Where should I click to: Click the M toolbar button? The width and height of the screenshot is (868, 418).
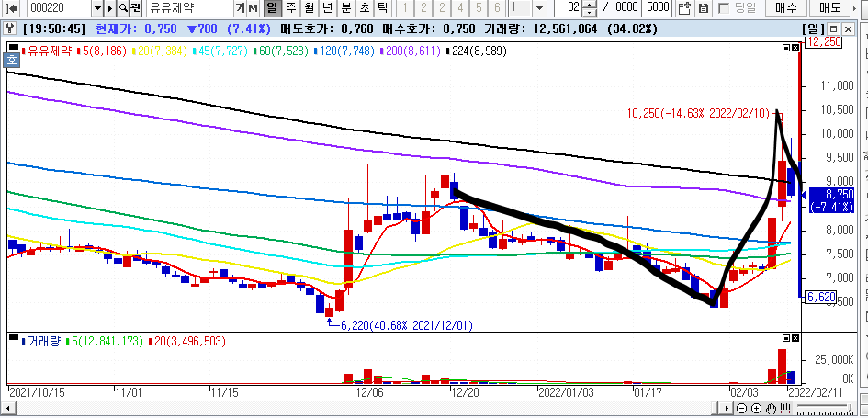click(253, 7)
